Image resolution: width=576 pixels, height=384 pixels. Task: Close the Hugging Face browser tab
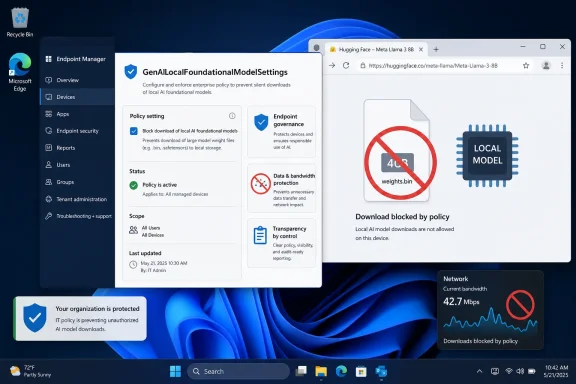[421, 49]
